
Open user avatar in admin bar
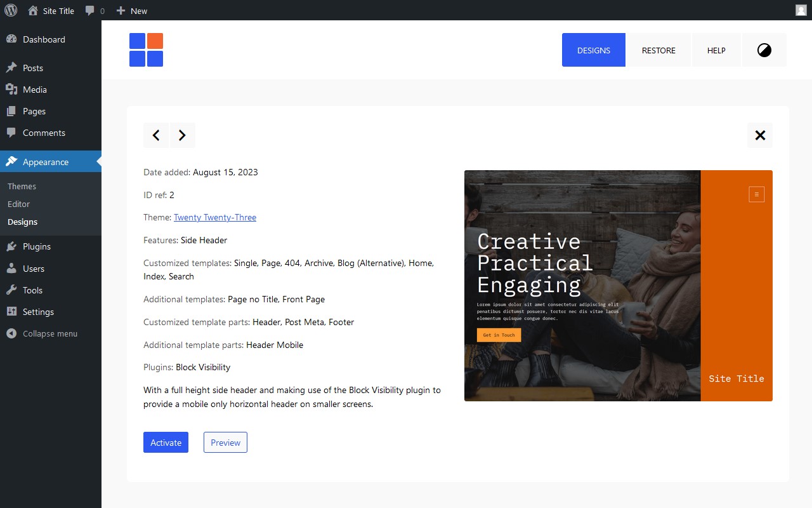click(x=801, y=10)
